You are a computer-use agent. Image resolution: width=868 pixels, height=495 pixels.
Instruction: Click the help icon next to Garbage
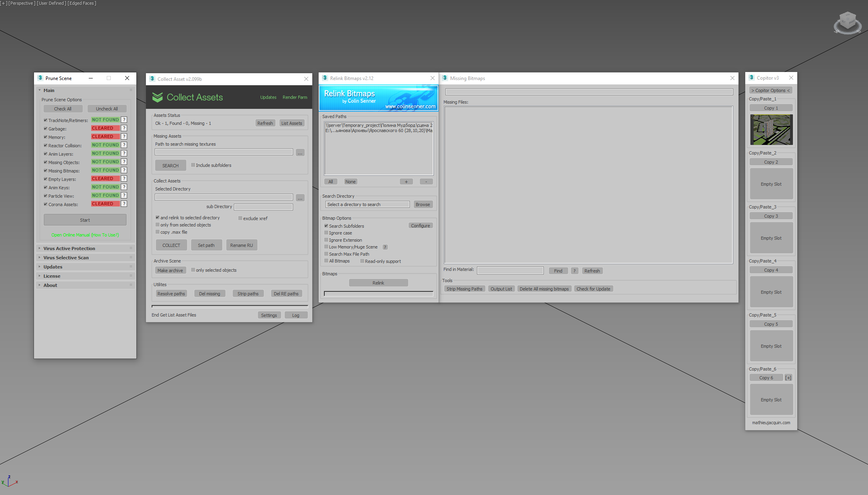[x=124, y=128]
